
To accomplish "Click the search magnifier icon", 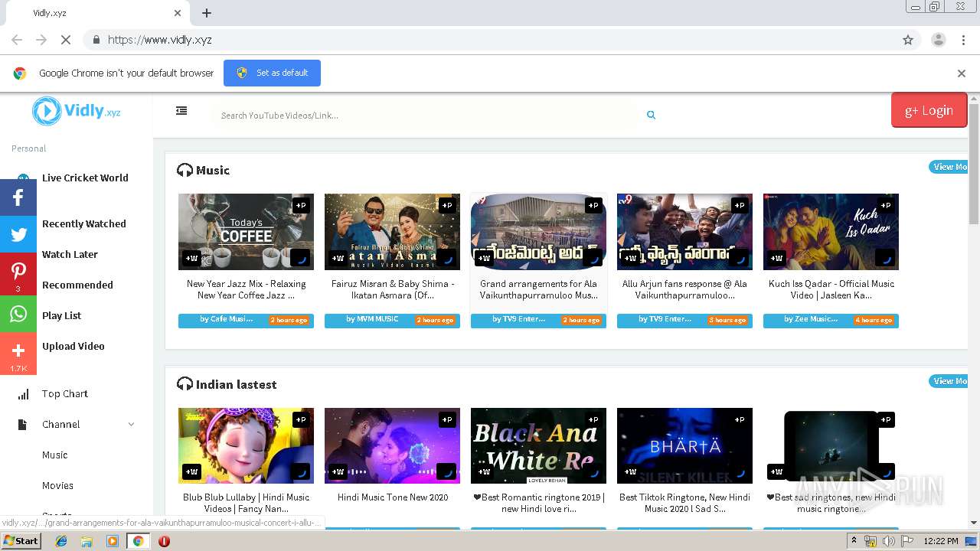I will [x=651, y=115].
